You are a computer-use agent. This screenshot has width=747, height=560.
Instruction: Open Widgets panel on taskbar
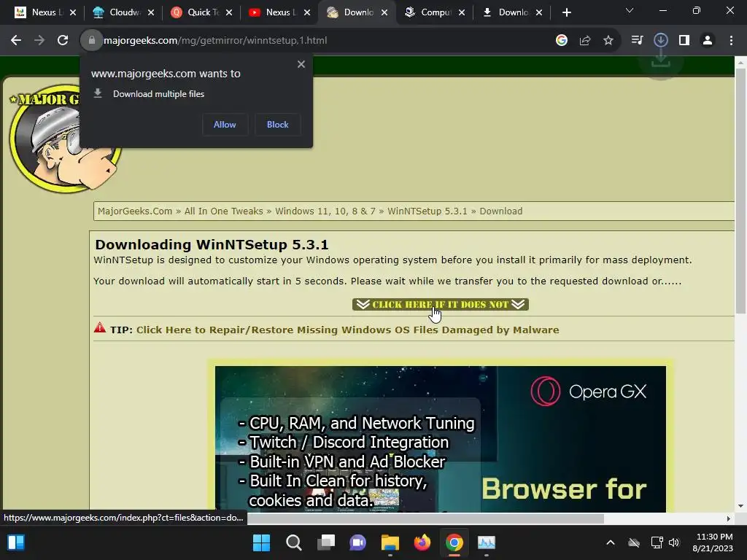coord(16,542)
